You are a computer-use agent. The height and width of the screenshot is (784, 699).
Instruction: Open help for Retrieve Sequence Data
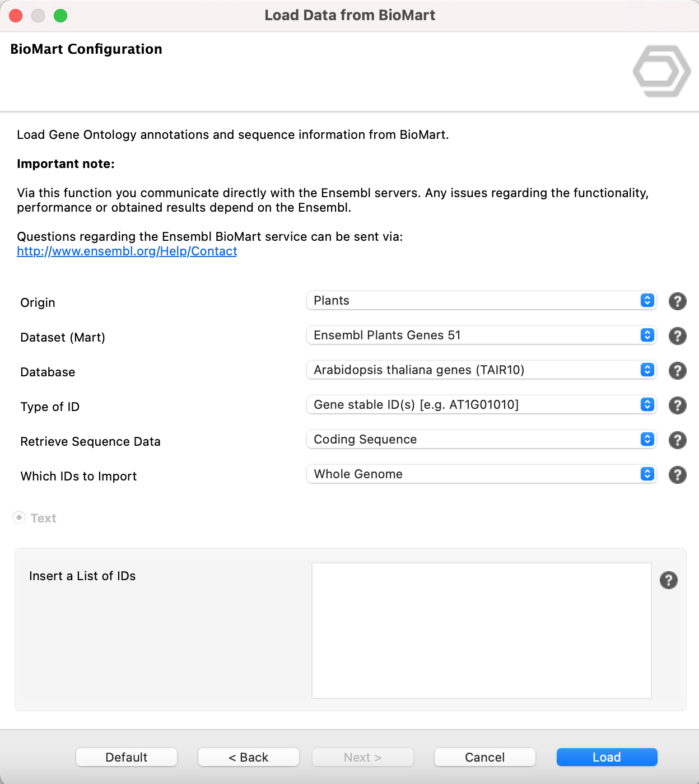click(677, 440)
